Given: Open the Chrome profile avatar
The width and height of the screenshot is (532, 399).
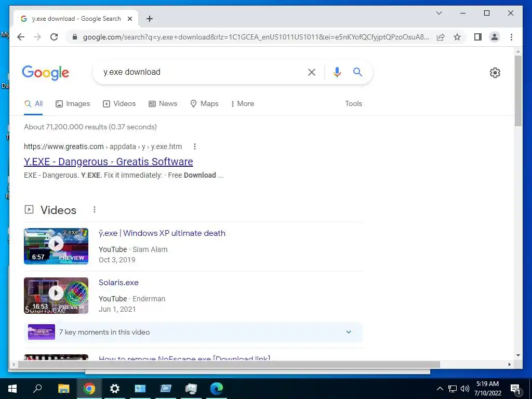Looking at the screenshot, I should 495,37.
